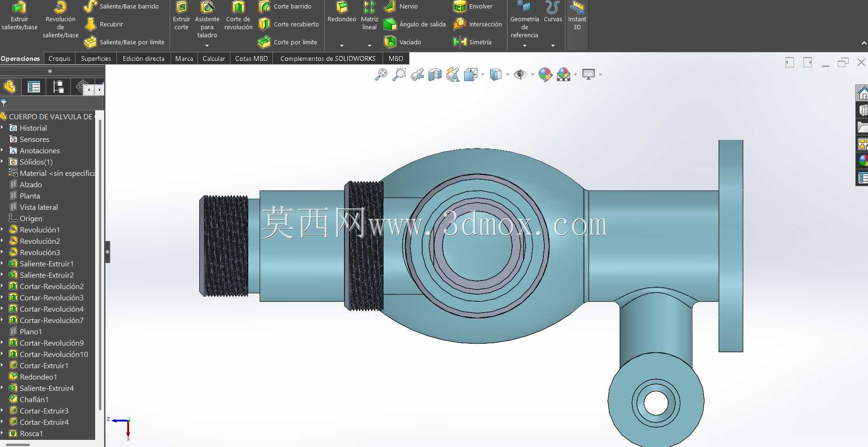The width and height of the screenshot is (868, 447).
Task: Select Ángulo de salida tool
Action: 415,24
